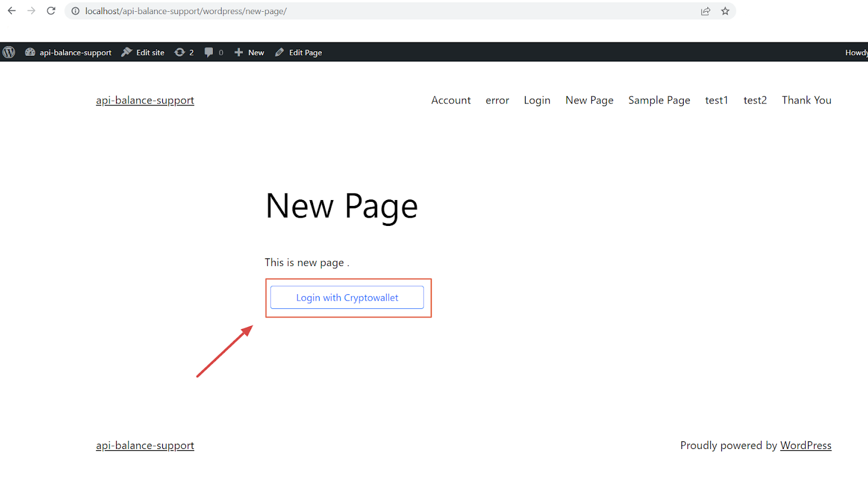Open the New content menu

[x=250, y=52]
